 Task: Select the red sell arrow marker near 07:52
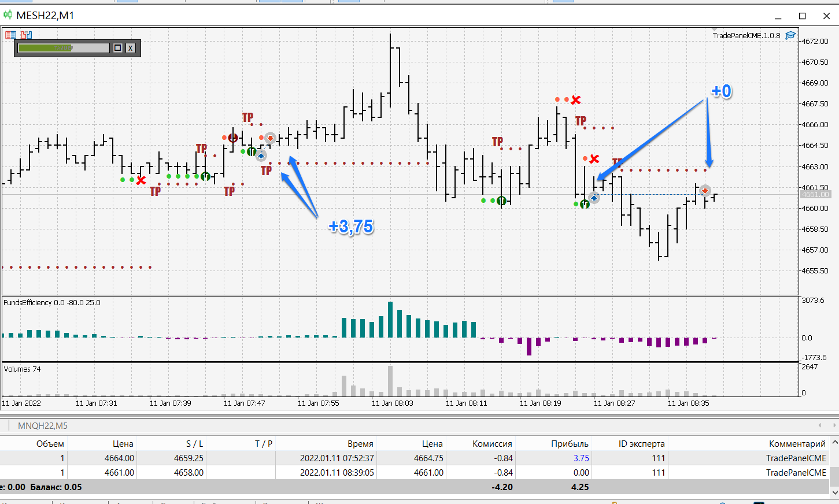[270, 138]
